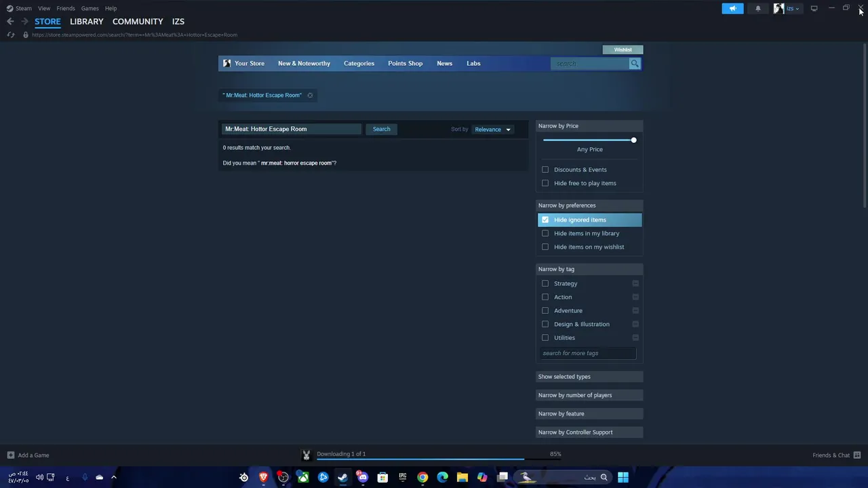Collapse the Narrow by tag section
The image size is (868, 488).
(x=589, y=269)
